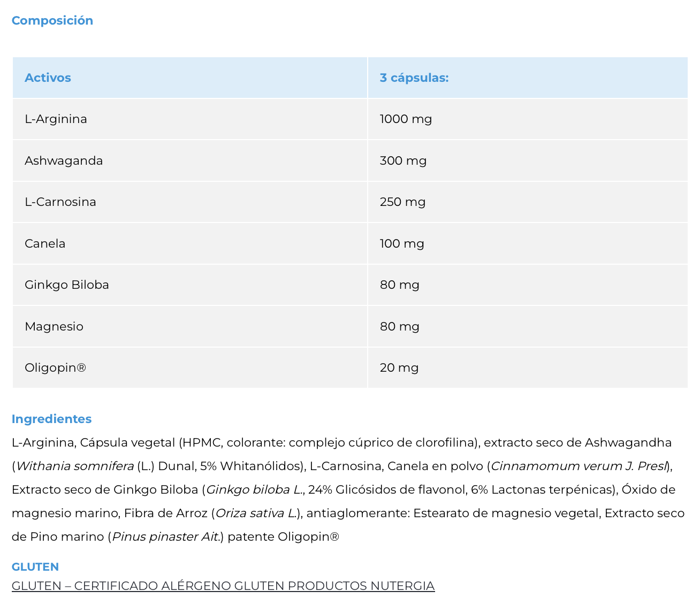Click the Canela row label
700x614 pixels.
[45, 243]
